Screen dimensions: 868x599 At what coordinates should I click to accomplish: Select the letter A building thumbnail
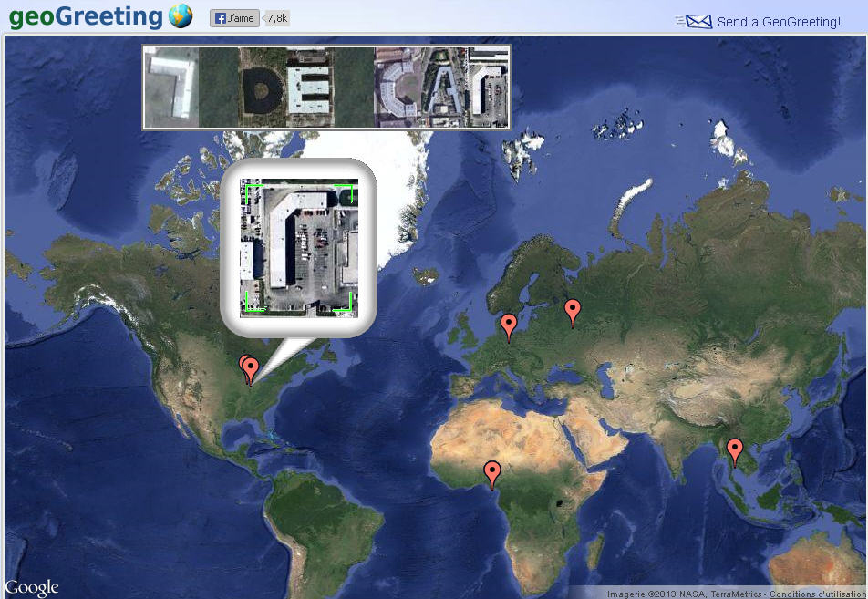pyautogui.click(x=444, y=88)
